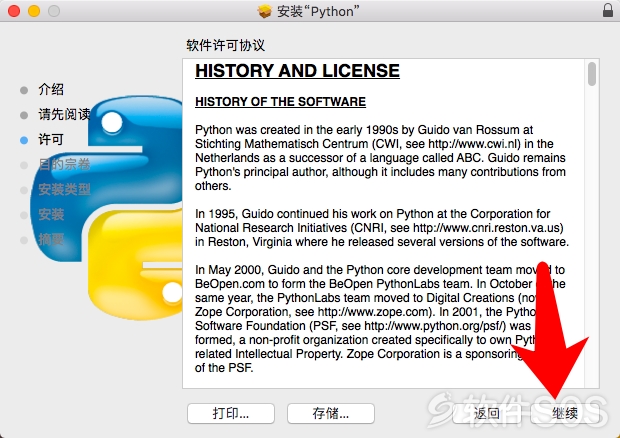The width and height of the screenshot is (620, 438).
Task: Click the http://www.zope.com URL text
Action: click(x=373, y=312)
